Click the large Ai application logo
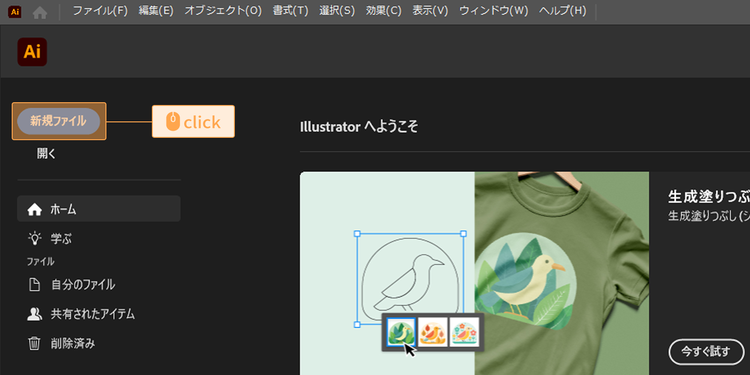Viewport: 750px width, 375px height. (32, 52)
